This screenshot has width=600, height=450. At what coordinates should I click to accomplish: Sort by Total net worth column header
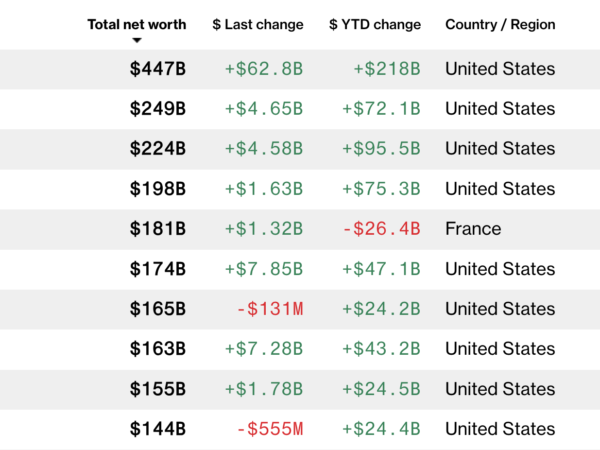tap(137, 24)
